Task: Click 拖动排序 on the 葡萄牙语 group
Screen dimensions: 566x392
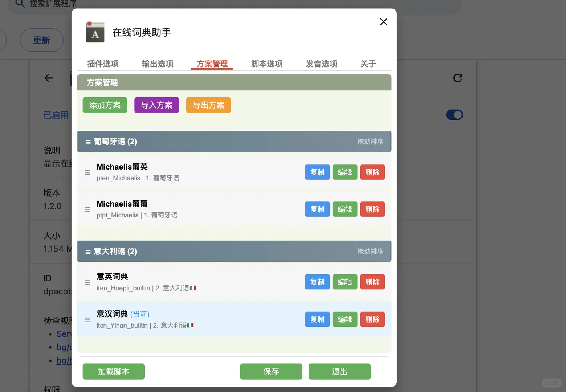Action: [370, 142]
